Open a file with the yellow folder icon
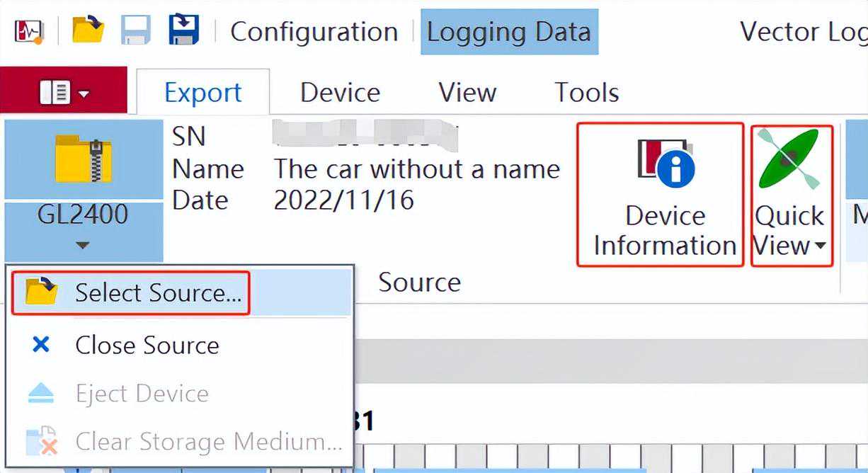868x473 pixels. [88, 31]
